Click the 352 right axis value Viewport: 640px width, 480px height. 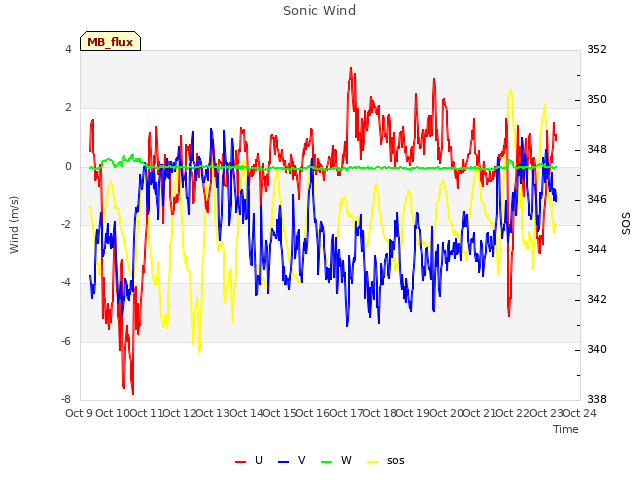(x=597, y=49)
